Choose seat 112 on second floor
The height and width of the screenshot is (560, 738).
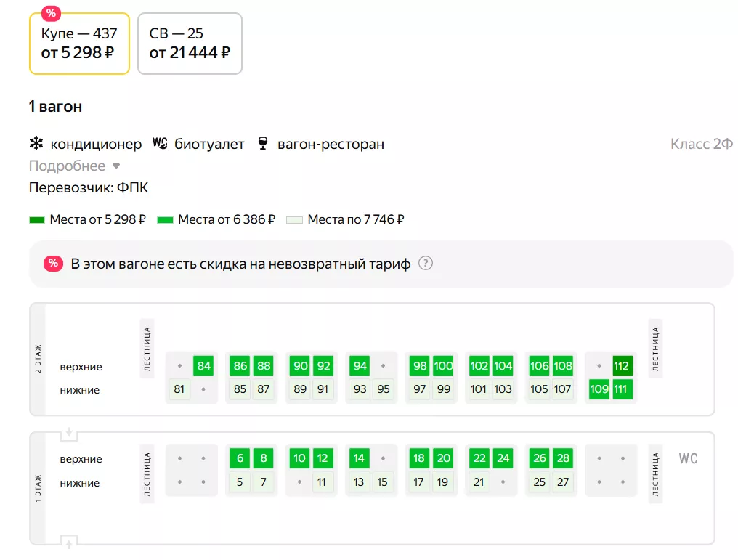622,366
